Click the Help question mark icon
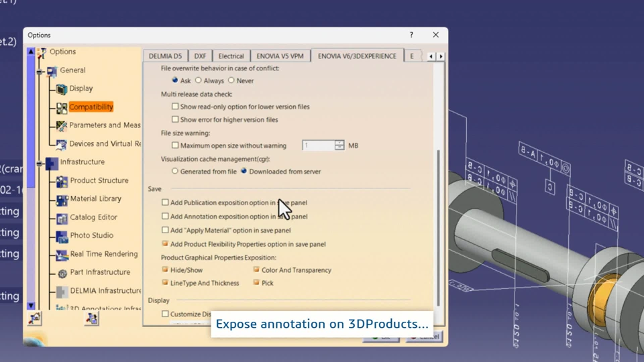The image size is (644, 362). [411, 35]
